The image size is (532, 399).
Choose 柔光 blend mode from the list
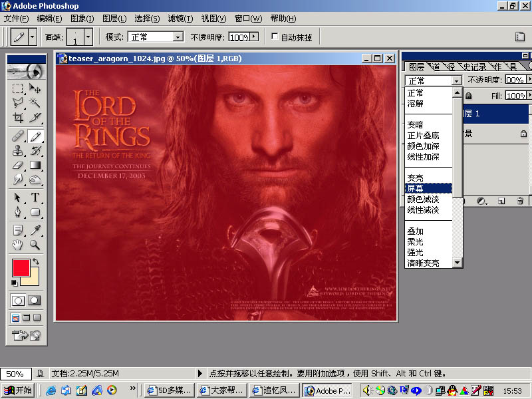429,241
